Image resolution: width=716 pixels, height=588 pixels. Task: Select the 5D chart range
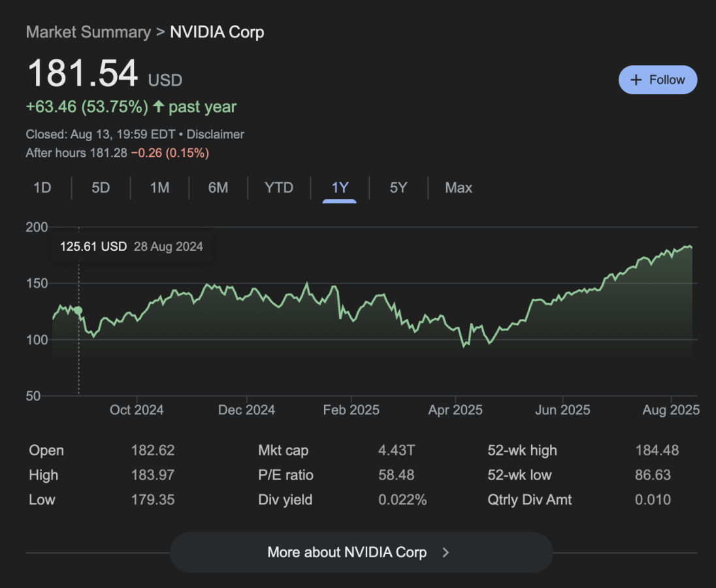[101, 188]
